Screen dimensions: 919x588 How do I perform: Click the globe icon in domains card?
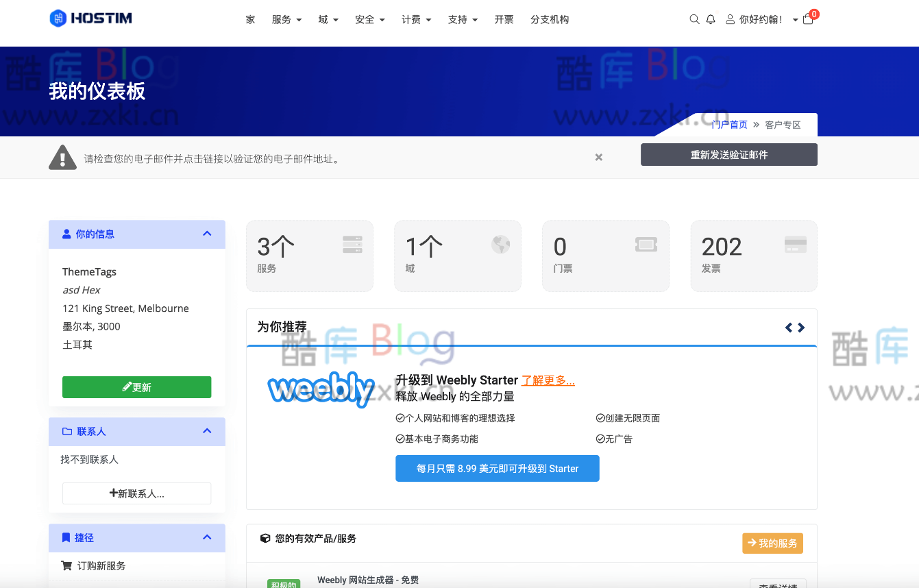tap(501, 245)
